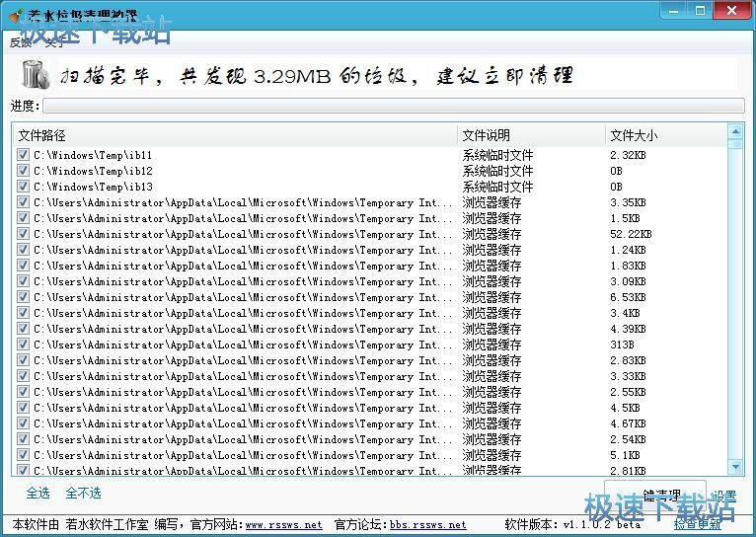
Task: Open the 反馈 menu
Action: [21, 42]
